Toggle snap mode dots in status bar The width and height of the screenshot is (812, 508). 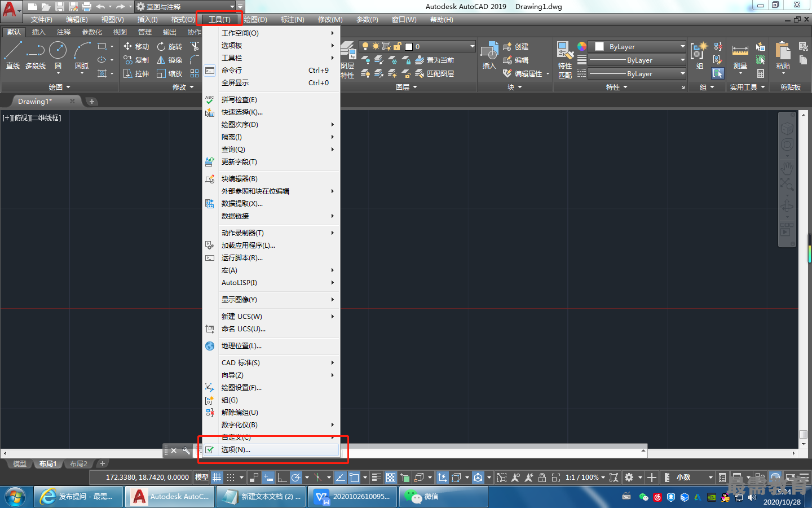(x=231, y=478)
